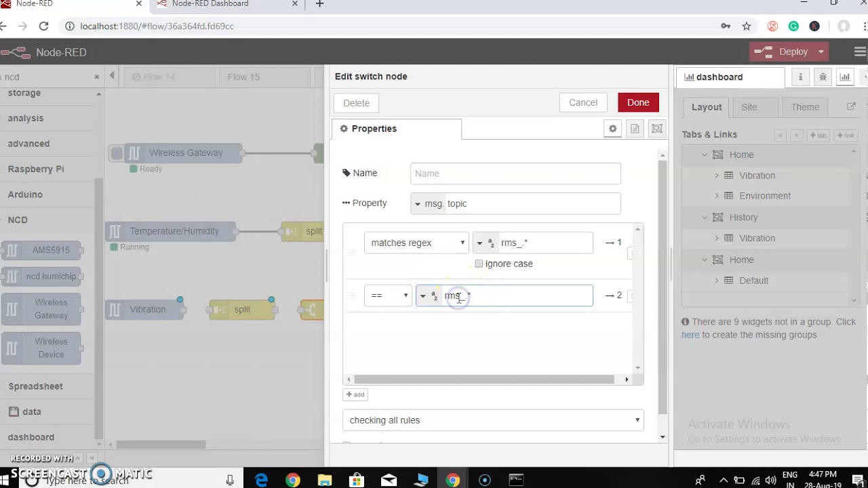Image resolution: width=868 pixels, height=488 pixels.
Task: Open the command prompt taskbar icon
Action: tap(516, 481)
